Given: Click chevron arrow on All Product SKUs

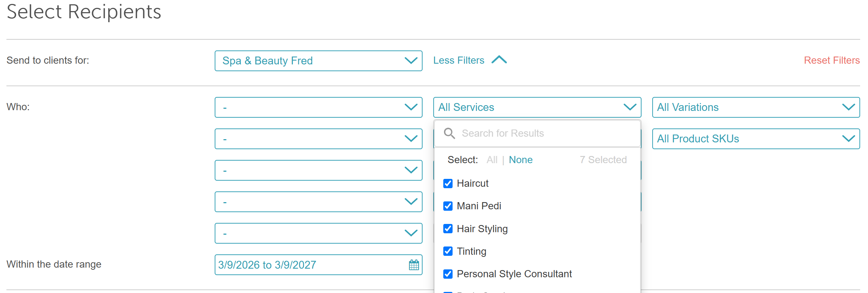Looking at the screenshot, I should [x=848, y=139].
